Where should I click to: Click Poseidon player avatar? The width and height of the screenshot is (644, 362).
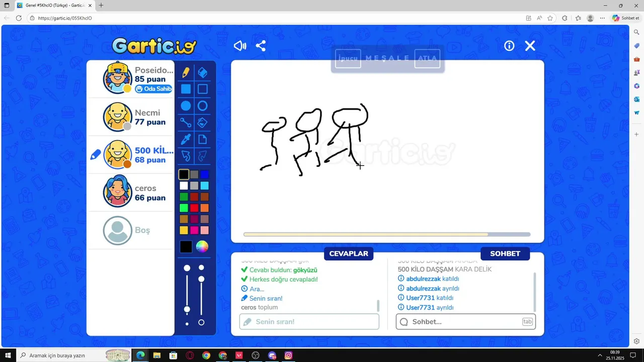pos(118,78)
